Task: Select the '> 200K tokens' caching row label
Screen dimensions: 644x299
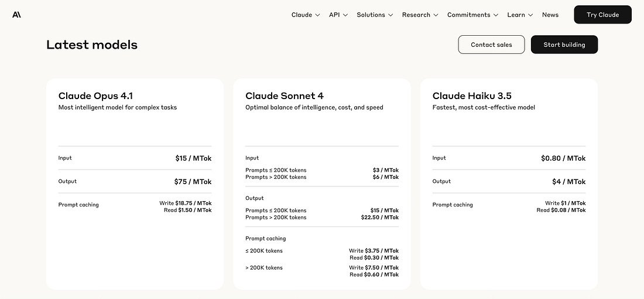Action: (264, 268)
